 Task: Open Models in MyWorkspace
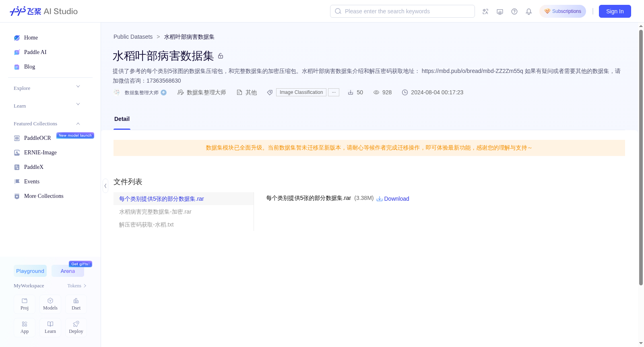pos(50,304)
